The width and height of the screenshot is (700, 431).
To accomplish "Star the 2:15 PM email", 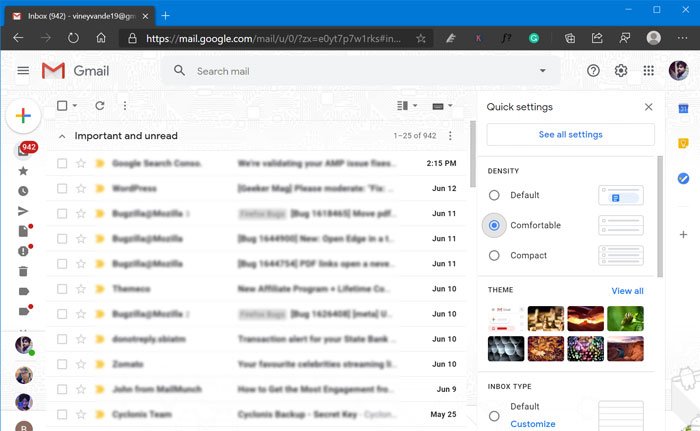I will tap(81, 163).
